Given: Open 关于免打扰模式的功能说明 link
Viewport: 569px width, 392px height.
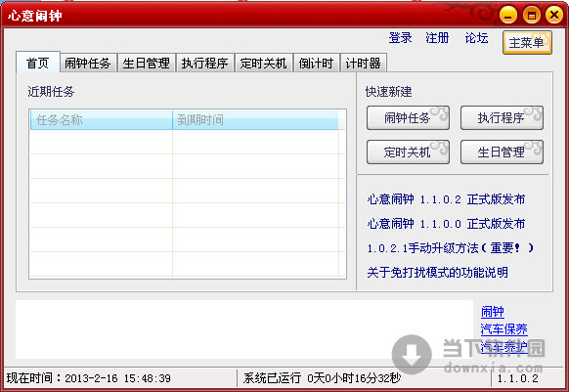Looking at the screenshot, I should [x=438, y=272].
